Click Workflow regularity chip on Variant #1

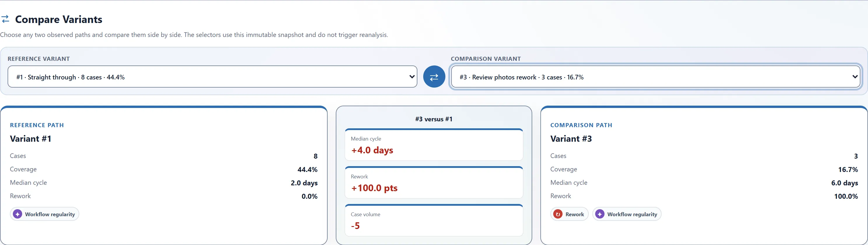pyautogui.click(x=45, y=214)
